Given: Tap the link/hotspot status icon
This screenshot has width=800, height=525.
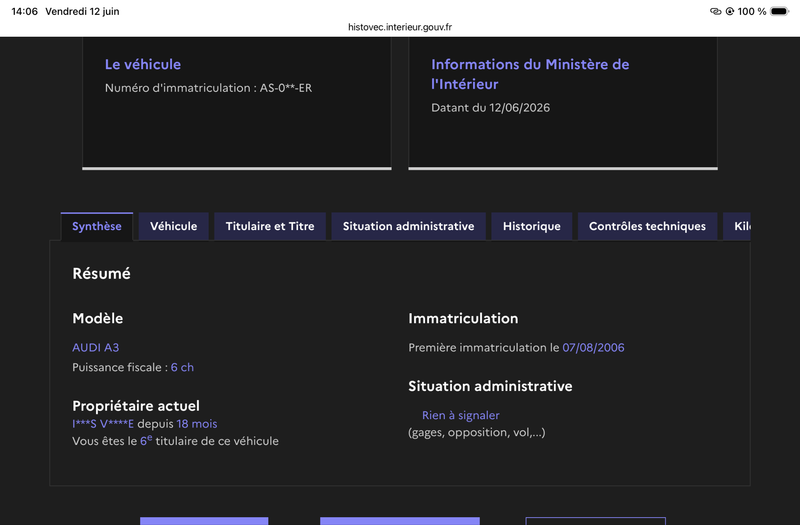Looking at the screenshot, I should 715,11.
